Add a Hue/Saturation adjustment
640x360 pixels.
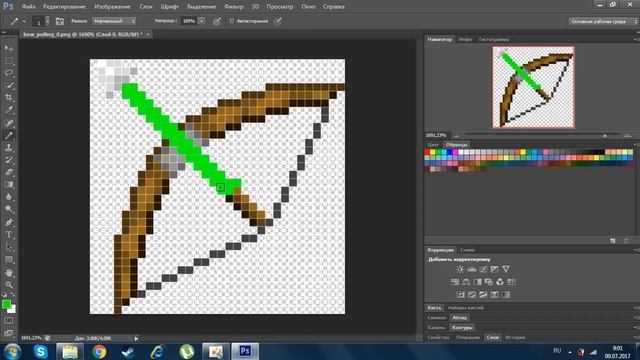tap(455, 282)
